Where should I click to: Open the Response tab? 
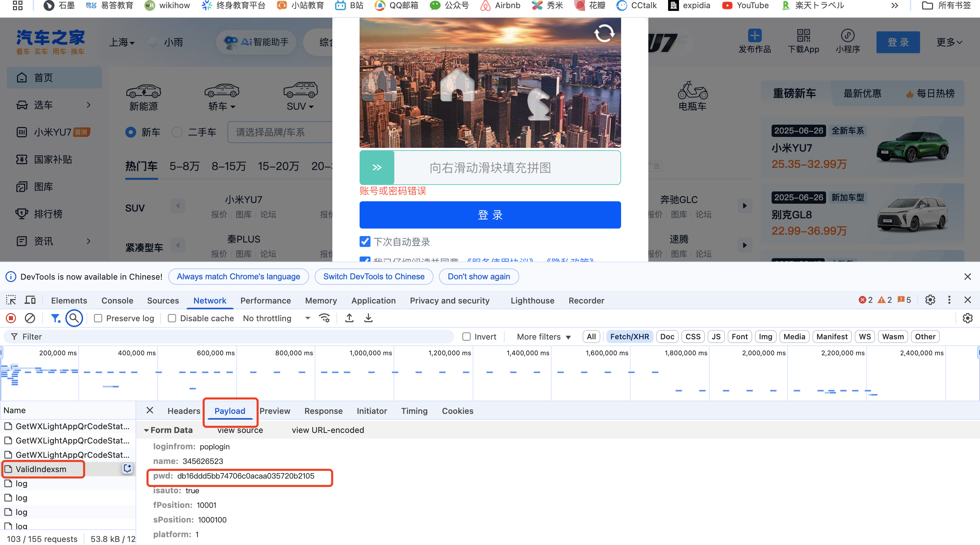(323, 411)
